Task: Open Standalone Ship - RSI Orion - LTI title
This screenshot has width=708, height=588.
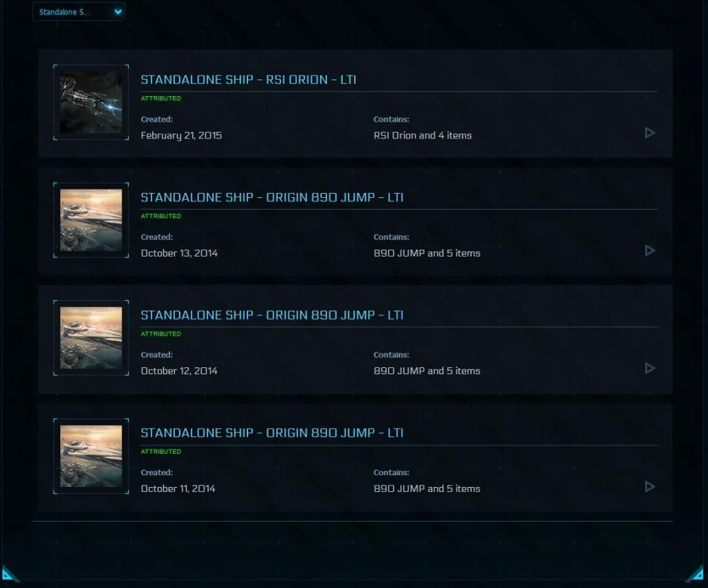Action: tap(248, 80)
